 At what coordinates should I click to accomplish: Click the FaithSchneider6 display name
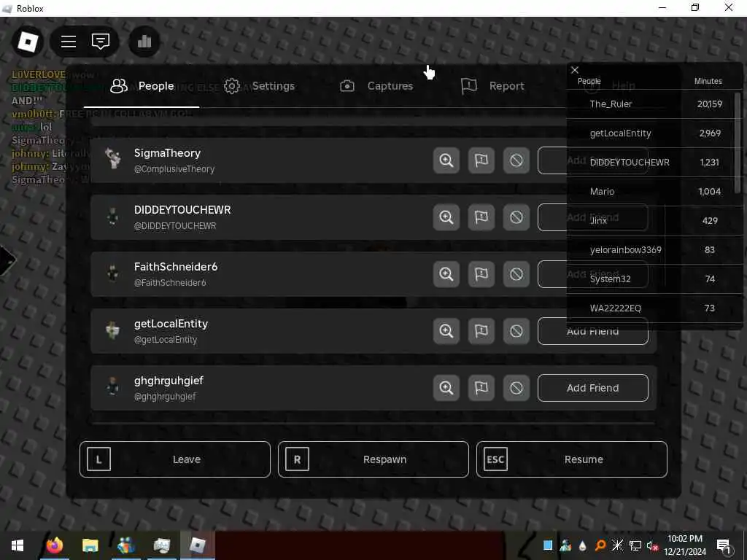(176, 267)
